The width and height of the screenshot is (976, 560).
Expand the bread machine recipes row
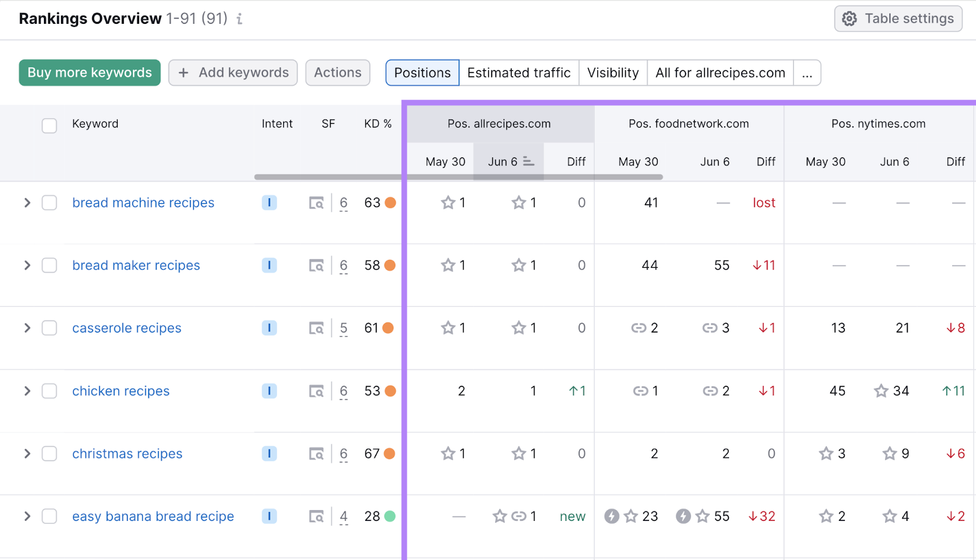coord(27,203)
